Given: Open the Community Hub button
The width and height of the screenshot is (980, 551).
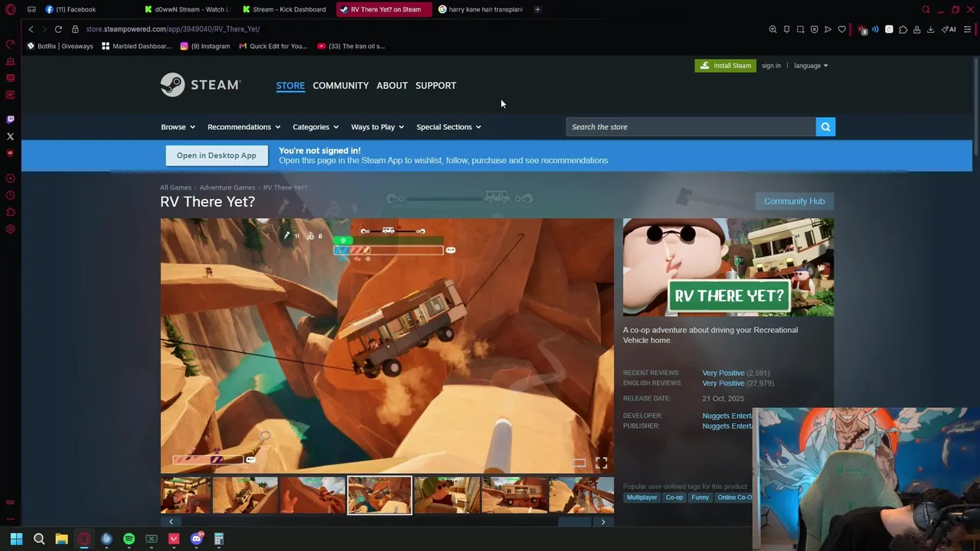Looking at the screenshot, I should 794,201.
